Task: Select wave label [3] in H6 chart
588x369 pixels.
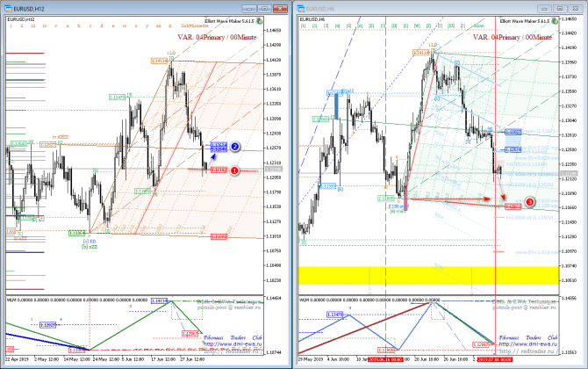Action: coord(326,25)
